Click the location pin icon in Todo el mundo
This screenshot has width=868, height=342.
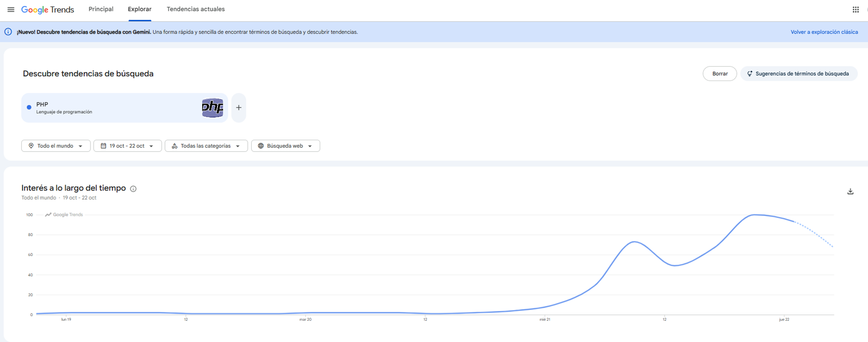[x=31, y=146]
